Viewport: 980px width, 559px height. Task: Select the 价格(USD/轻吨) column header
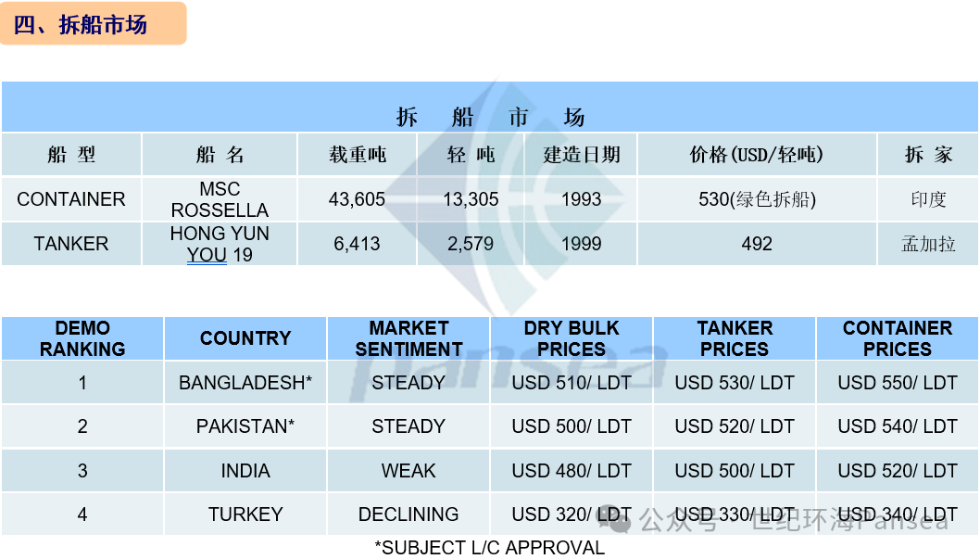coord(757,155)
